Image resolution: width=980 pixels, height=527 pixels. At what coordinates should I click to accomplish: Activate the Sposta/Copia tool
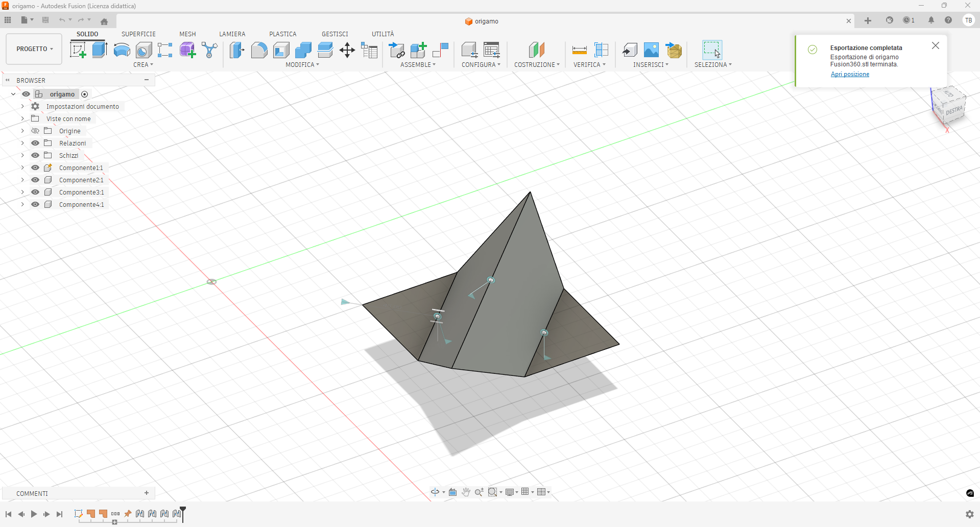pyautogui.click(x=347, y=50)
